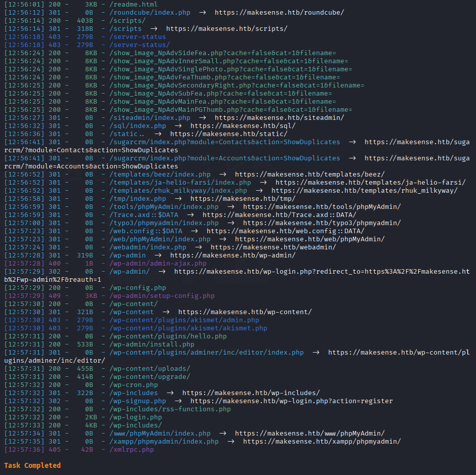
Task: Select the "/wp-cron.php" path
Action: click(134, 385)
